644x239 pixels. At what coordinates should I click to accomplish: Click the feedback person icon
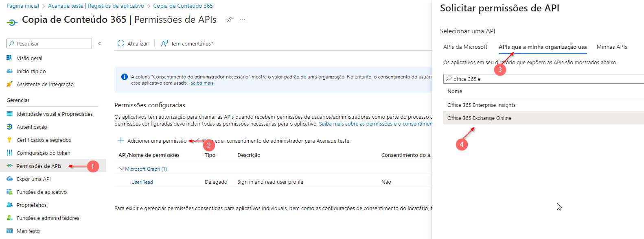(164, 43)
